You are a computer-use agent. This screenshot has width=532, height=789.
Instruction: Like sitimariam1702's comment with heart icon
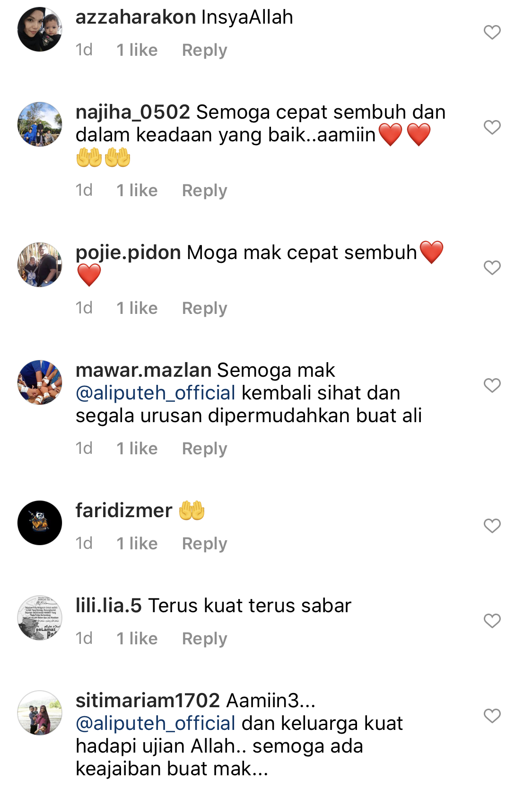point(492,716)
